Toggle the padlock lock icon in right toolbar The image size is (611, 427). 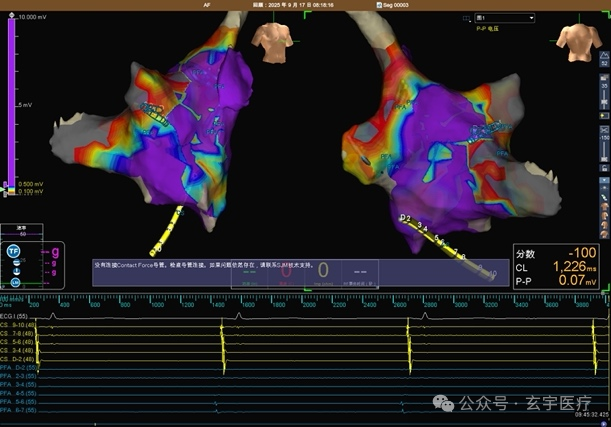click(604, 168)
